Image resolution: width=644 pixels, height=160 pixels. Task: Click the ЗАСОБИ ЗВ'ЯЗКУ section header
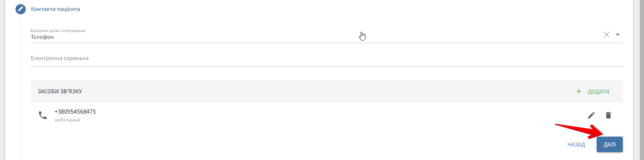pos(60,91)
